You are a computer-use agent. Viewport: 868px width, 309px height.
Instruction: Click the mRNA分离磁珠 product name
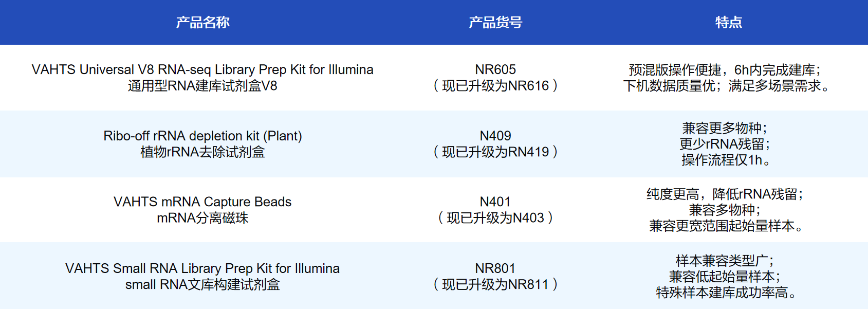(202, 218)
